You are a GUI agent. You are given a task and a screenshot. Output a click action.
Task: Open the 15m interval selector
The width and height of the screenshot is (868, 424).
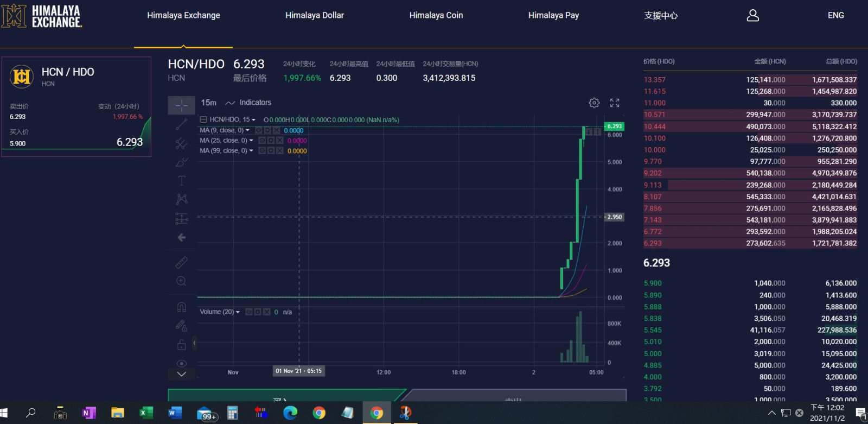pos(209,103)
